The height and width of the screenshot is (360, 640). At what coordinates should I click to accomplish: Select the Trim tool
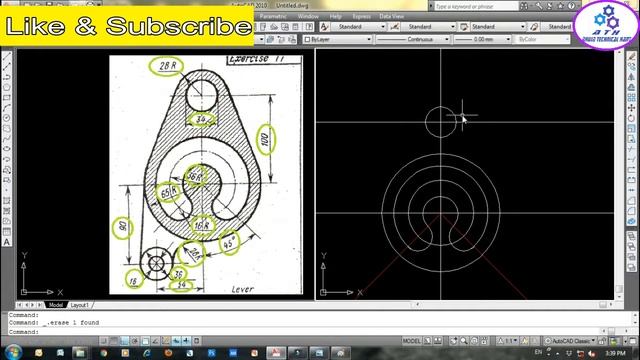pos(631,149)
